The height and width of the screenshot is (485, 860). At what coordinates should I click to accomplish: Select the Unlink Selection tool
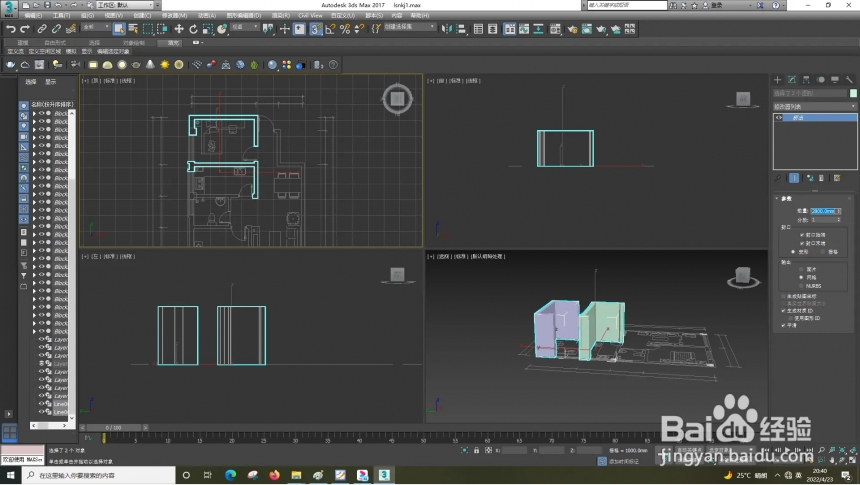point(56,29)
